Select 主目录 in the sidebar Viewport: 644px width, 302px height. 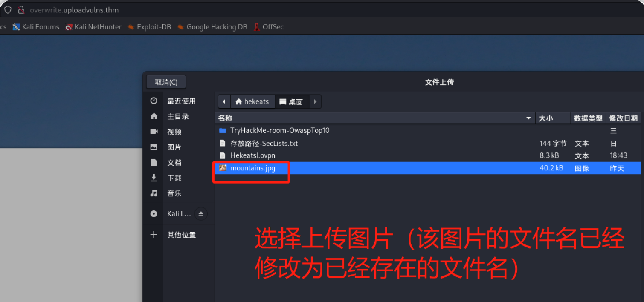178,116
